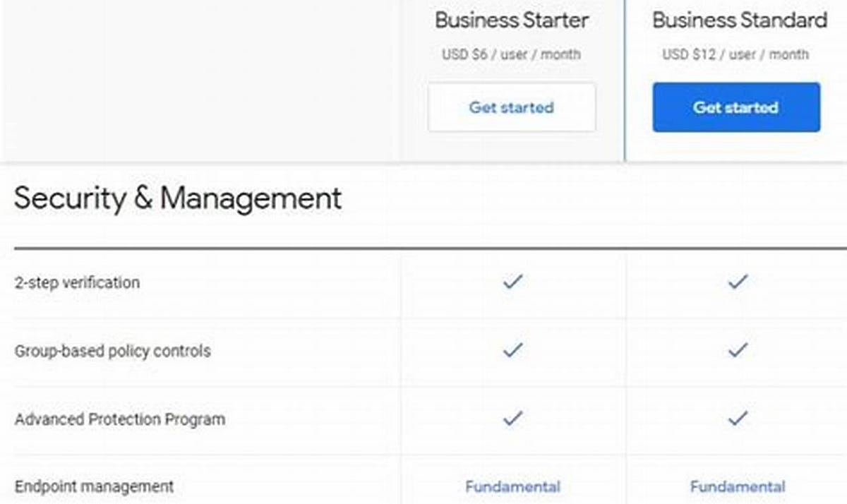Viewport: 847px width, 504px height.
Task: Click the Advanced Protection Program checkmark for Business Starter
Action: 511,416
